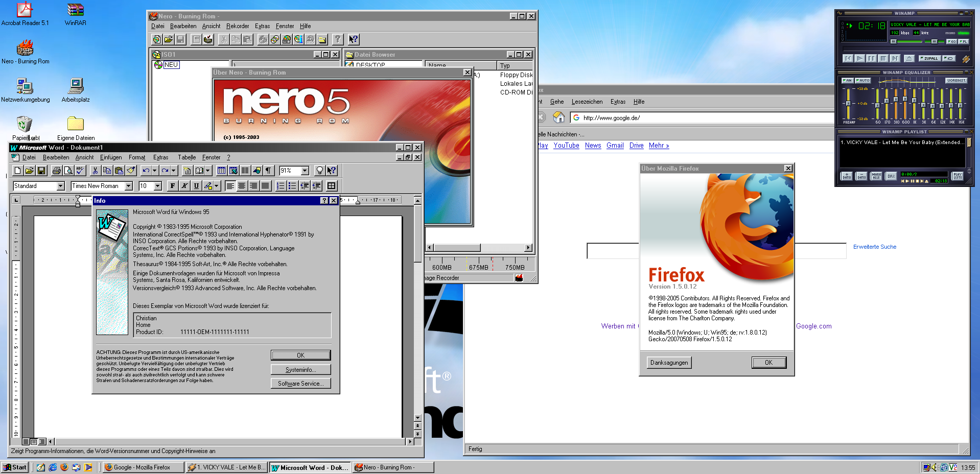Open the YouTube link on Google page
Image resolution: width=980 pixels, height=474 pixels.
pos(567,146)
